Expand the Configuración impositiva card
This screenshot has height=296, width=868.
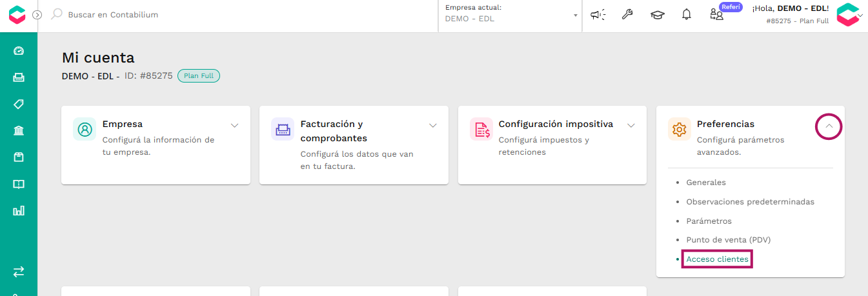(x=631, y=125)
